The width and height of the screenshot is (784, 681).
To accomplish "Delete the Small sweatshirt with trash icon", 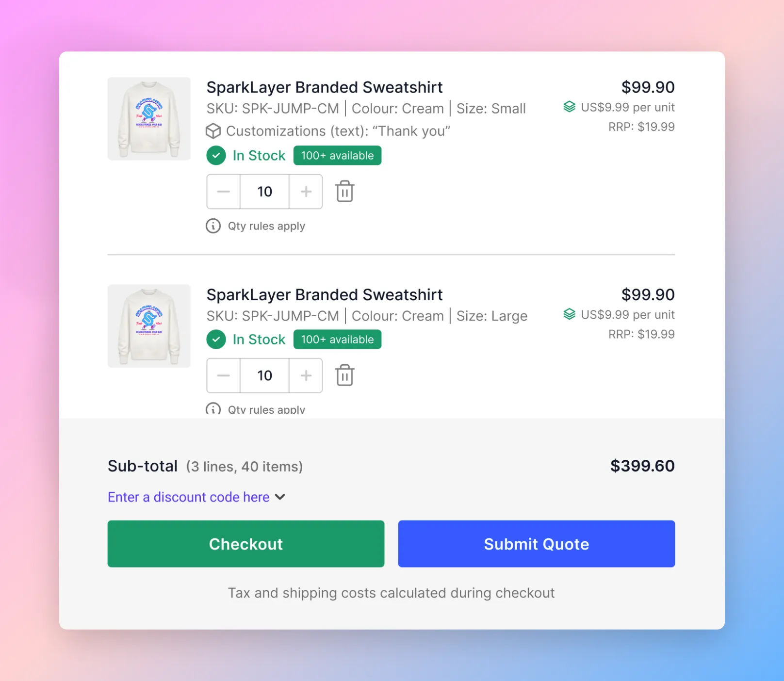I will click(x=344, y=191).
